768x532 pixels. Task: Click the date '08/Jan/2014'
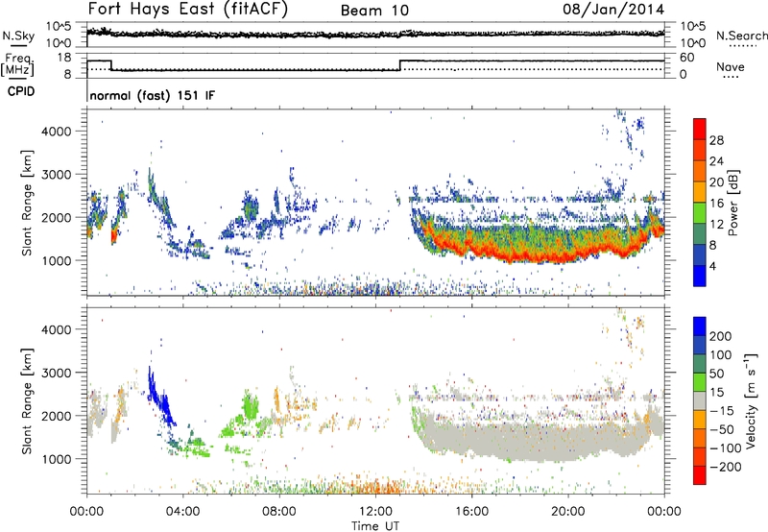pos(613,10)
